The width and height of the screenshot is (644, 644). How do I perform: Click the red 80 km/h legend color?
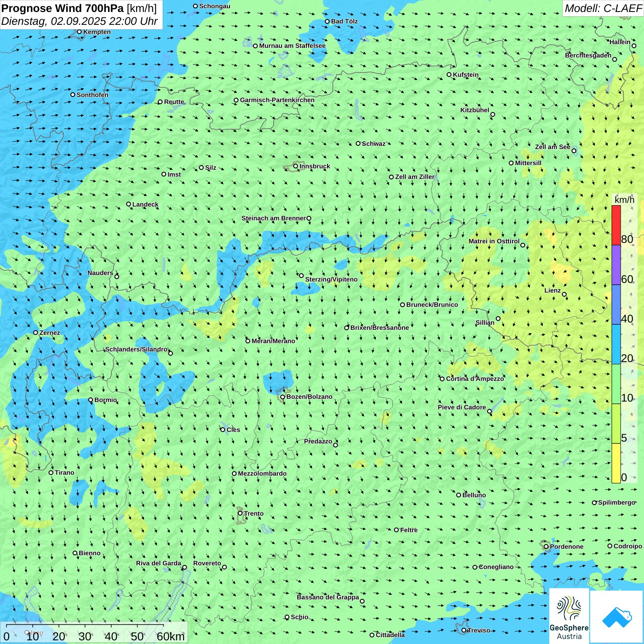point(616,225)
